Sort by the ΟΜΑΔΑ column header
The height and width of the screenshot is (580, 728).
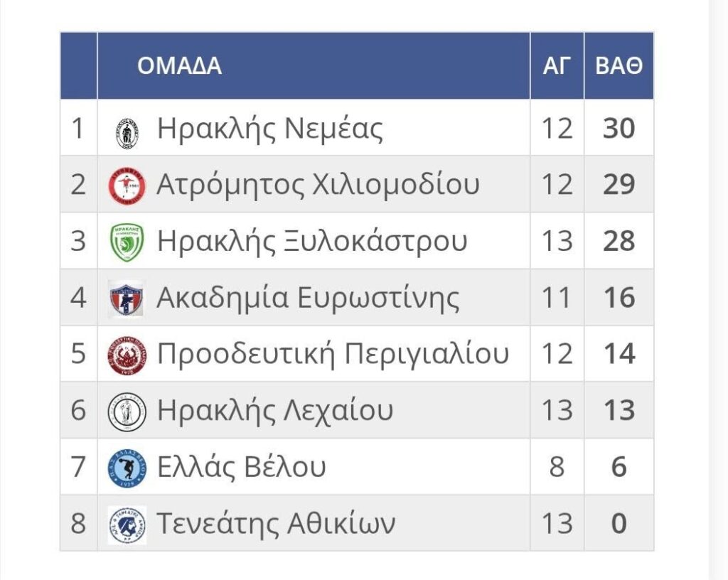pos(179,66)
